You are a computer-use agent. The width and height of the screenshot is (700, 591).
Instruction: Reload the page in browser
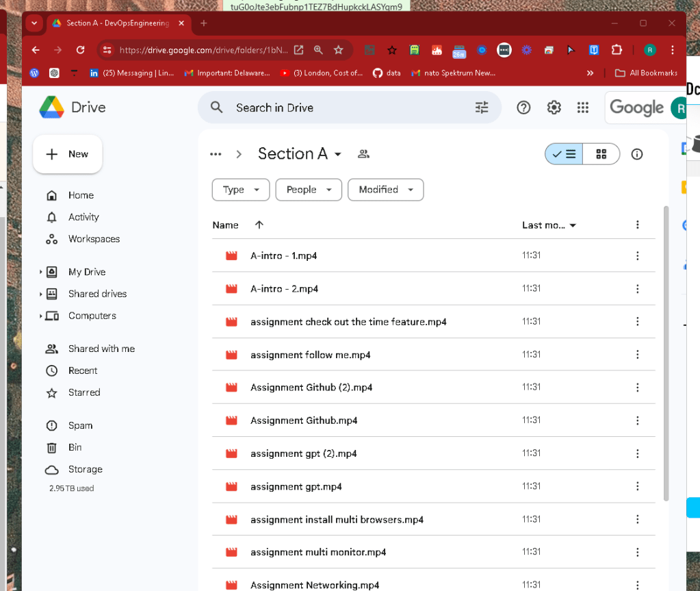80,50
